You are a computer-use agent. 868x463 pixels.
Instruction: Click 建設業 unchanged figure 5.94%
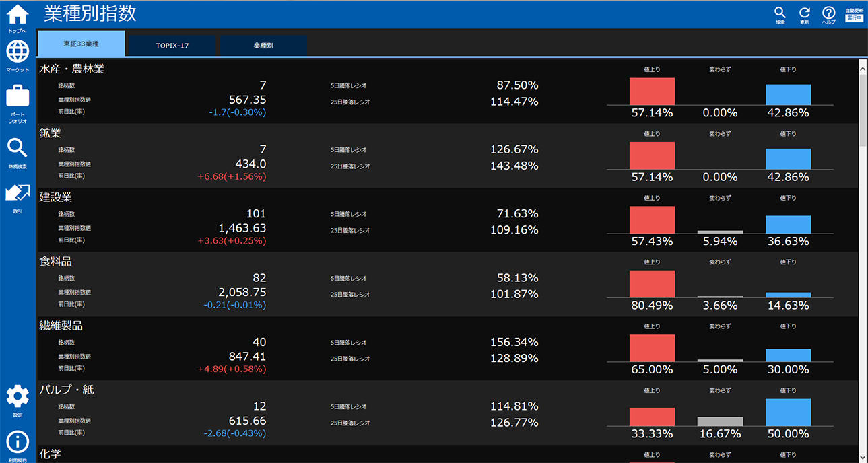tap(721, 241)
